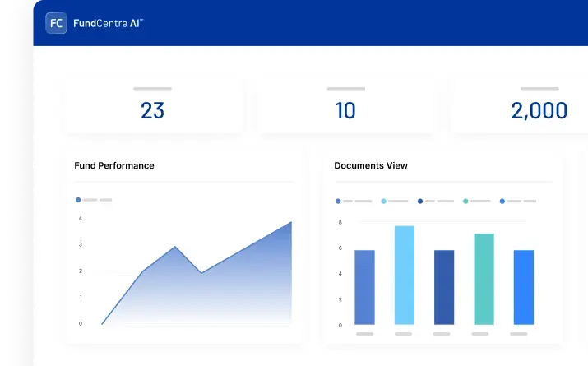Click the tallest light blue bar
The width and height of the screenshot is (588, 366).
coord(405,275)
